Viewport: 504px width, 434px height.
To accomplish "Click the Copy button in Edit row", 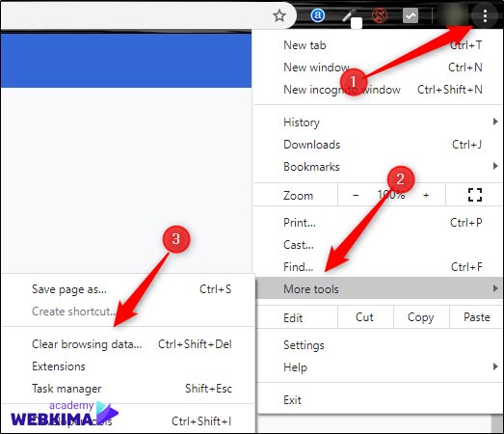I will pos(421,317).
